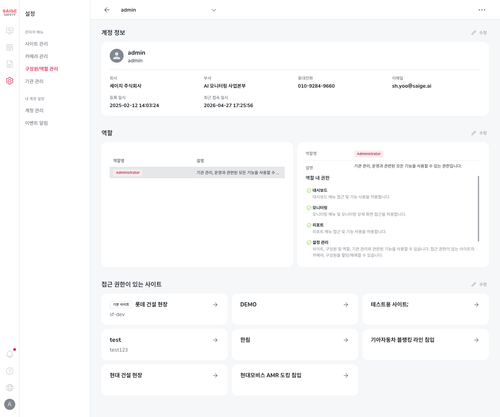This screenshot has width=500, height=417.
Task: Click green check icon beside 리포트 permission
Action: (309, 225)
